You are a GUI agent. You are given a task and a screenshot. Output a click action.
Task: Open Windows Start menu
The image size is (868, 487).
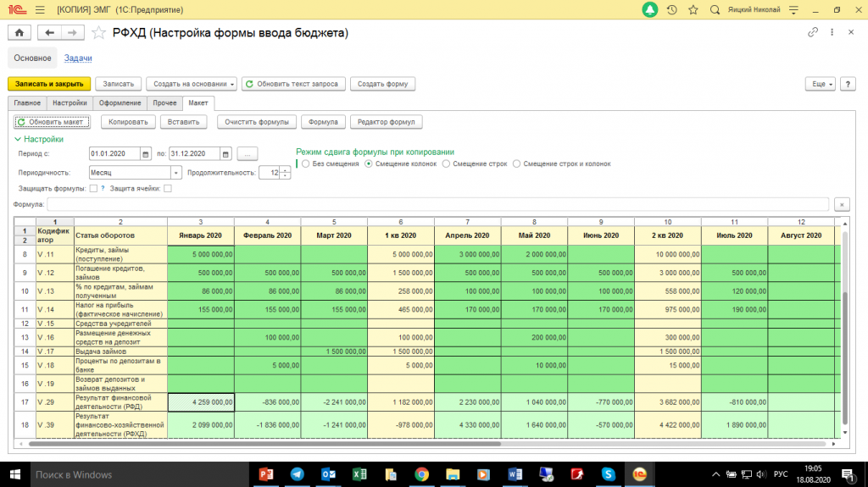[15, 475]
